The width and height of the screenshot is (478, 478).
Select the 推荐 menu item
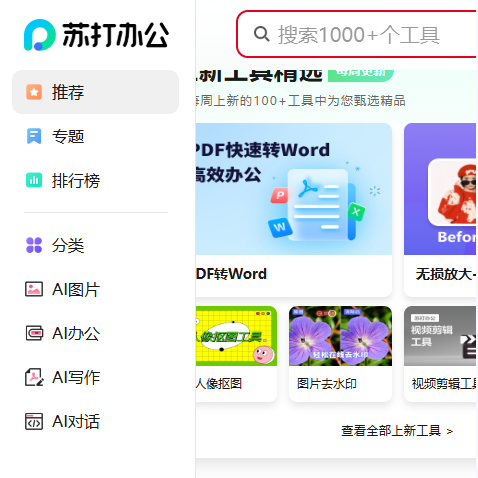[x=95, y=92]
